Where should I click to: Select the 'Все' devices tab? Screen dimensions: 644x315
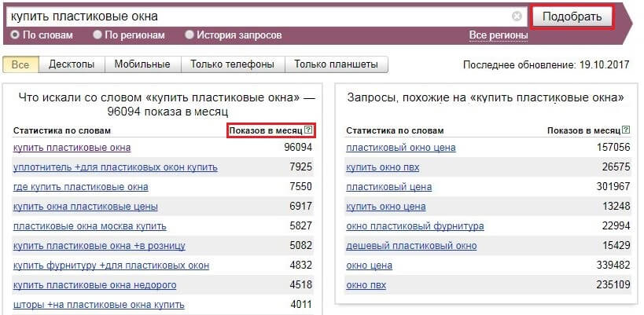click(x=20, y=64)
